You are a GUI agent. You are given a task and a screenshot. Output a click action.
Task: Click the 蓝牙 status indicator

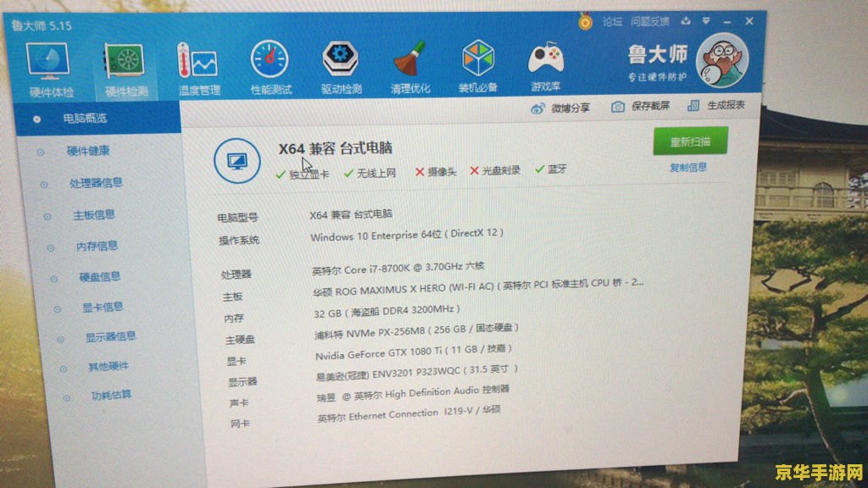pos(551,169)
